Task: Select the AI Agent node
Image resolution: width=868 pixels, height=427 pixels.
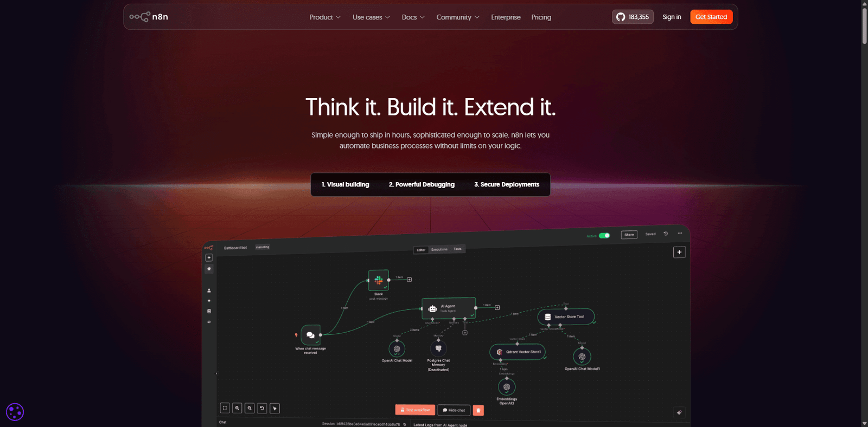Action: click(448, 308)
